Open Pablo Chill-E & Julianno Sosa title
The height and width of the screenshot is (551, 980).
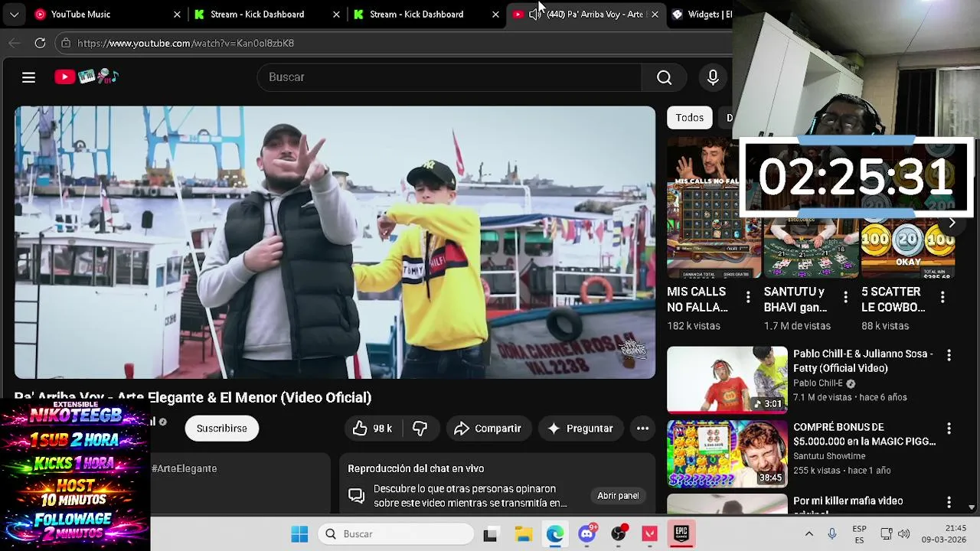coord(863,361)
